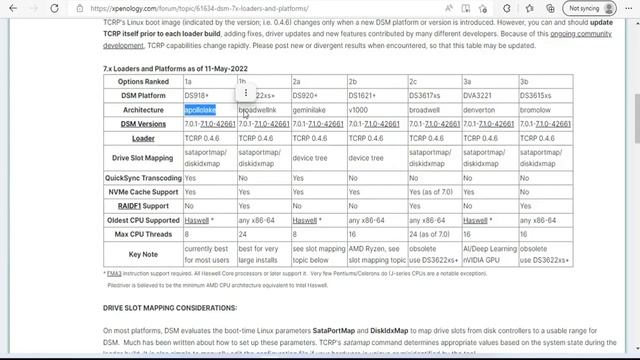
Task: Click the selection mini-menu three dots
Action: click(246, 93)
